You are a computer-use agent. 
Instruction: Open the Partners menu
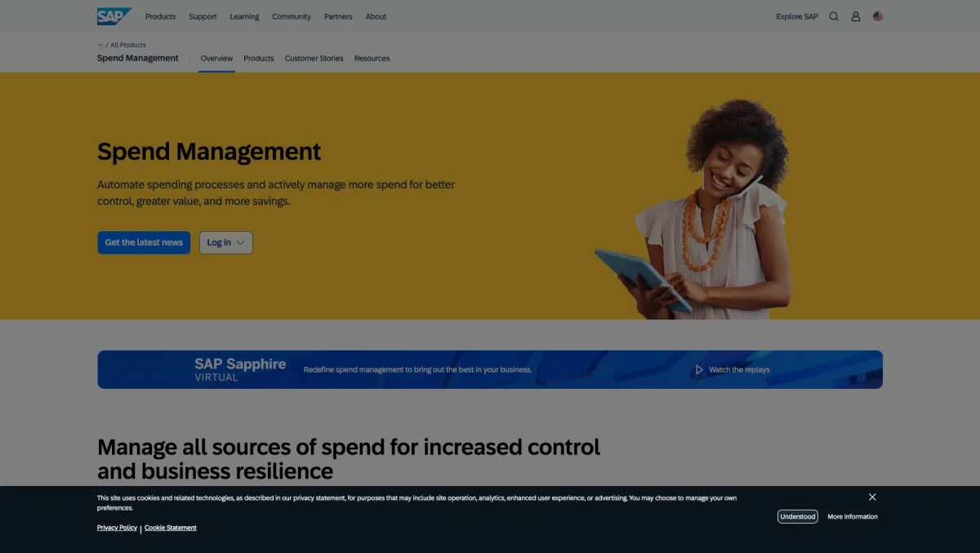(338, 16)
